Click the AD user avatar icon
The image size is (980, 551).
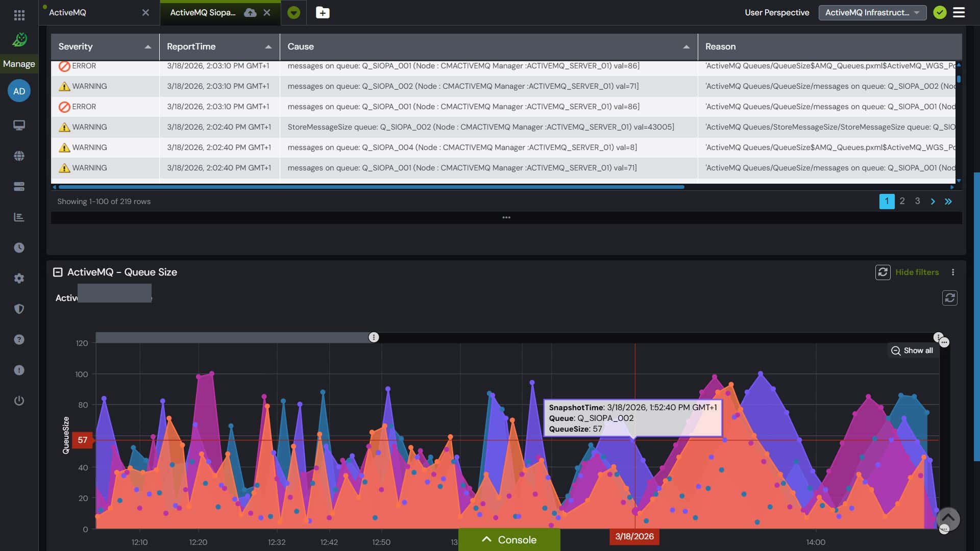click(x=19, y=91)
